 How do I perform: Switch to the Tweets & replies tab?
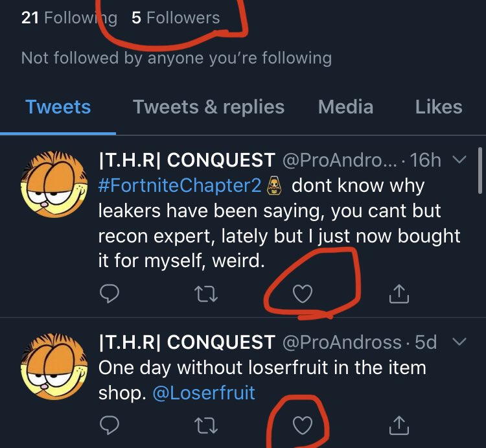point(209,107)
